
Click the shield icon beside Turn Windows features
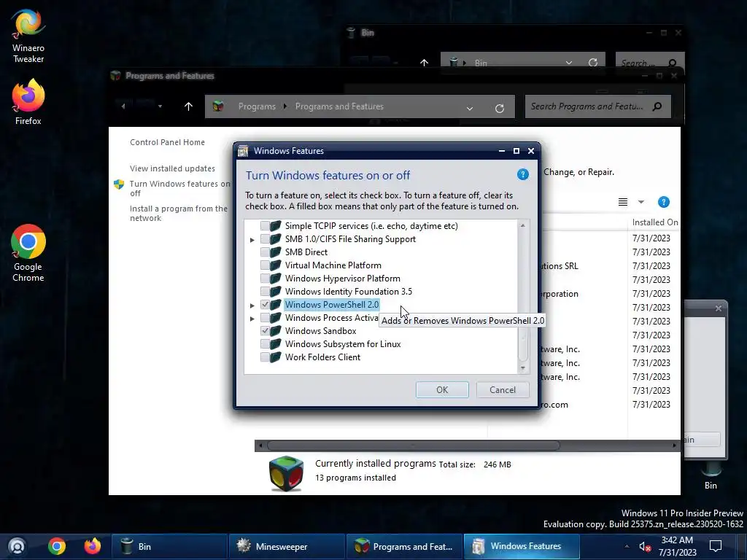119,184
